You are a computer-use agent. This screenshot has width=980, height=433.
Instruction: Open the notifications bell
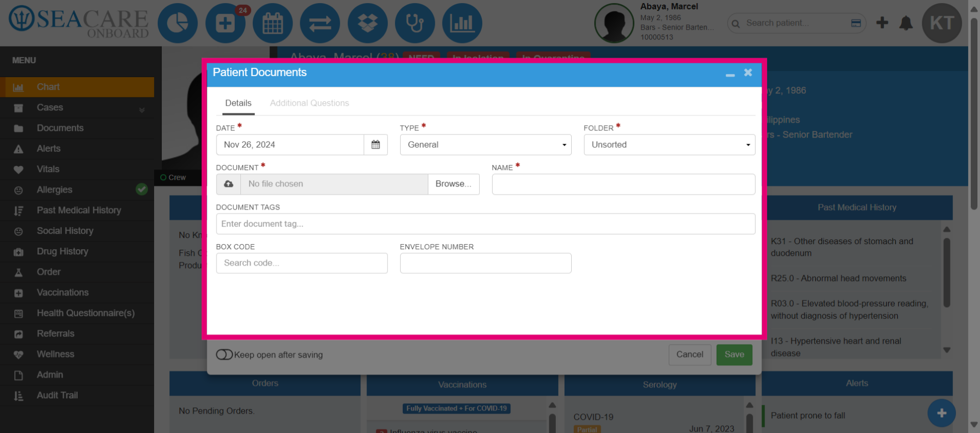coord(906,23)
